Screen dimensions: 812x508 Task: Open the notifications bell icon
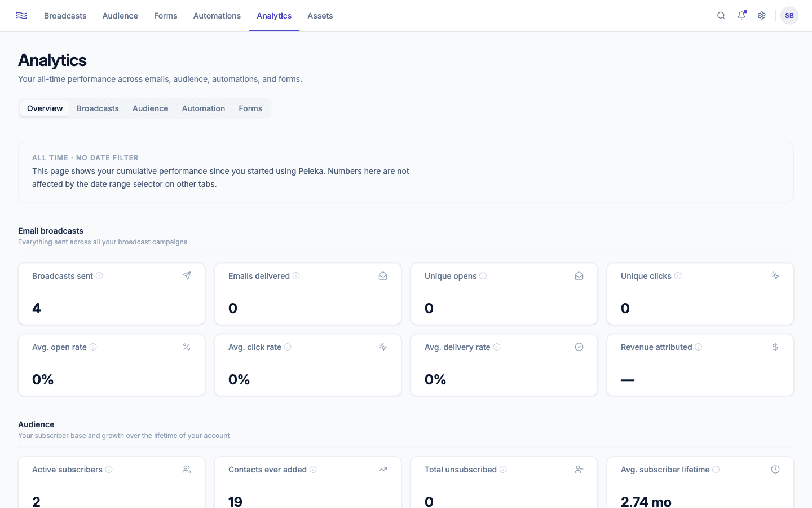click(742, 16)
